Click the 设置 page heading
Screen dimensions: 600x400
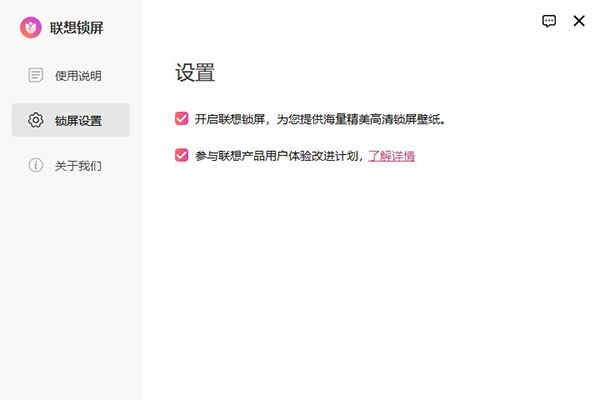195,72
